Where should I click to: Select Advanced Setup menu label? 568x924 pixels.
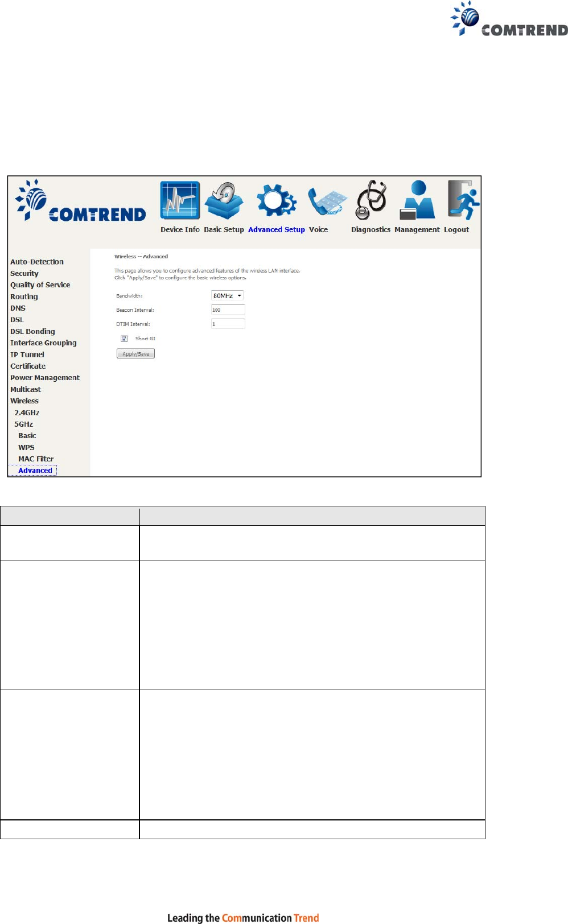point(277,230)
